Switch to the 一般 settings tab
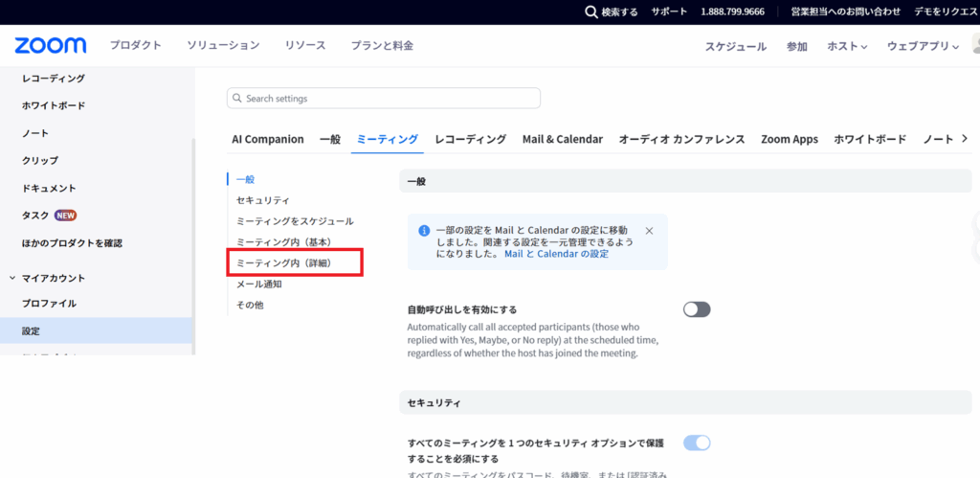This screenshot has height=478, width=980. [330, 139]
